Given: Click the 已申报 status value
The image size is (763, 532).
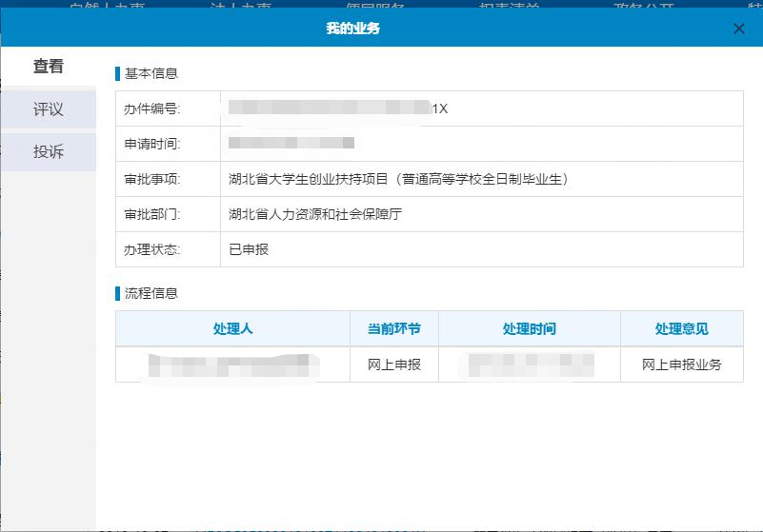Looking at the screenshot, I should pyautogui.click(x=249, y=249).
